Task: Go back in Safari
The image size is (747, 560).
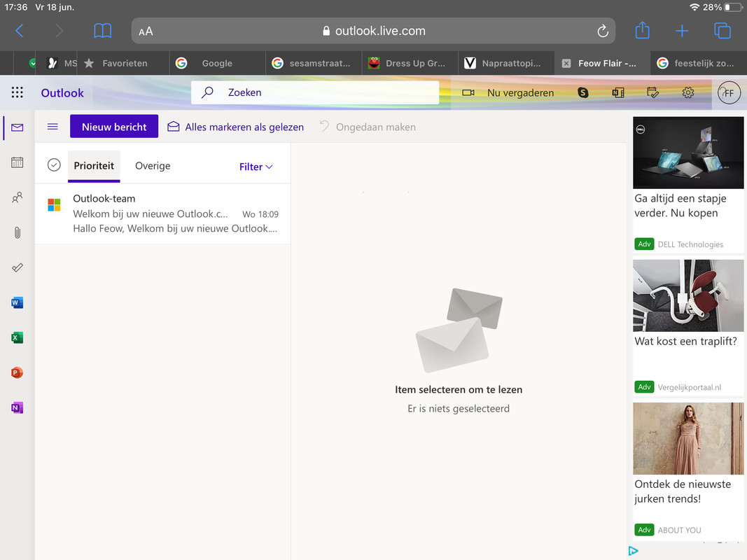Action: point(20,31)
